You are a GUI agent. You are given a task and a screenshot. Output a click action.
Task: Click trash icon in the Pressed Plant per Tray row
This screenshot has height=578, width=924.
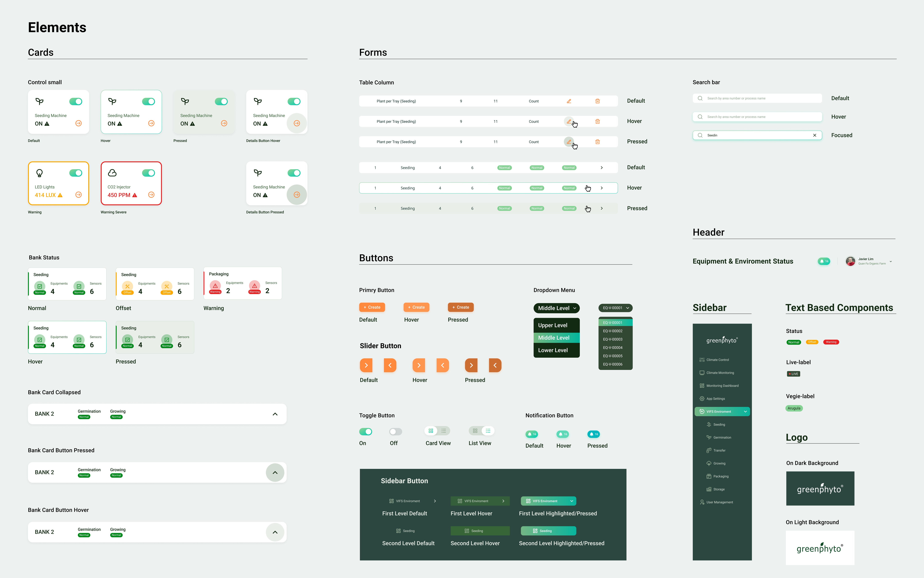pos(598,142)
